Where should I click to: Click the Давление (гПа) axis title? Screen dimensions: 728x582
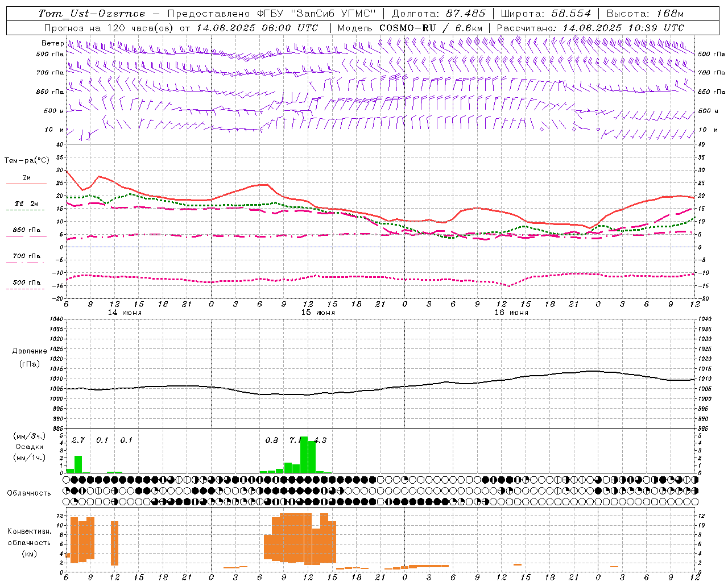click(x=30, y=357)
